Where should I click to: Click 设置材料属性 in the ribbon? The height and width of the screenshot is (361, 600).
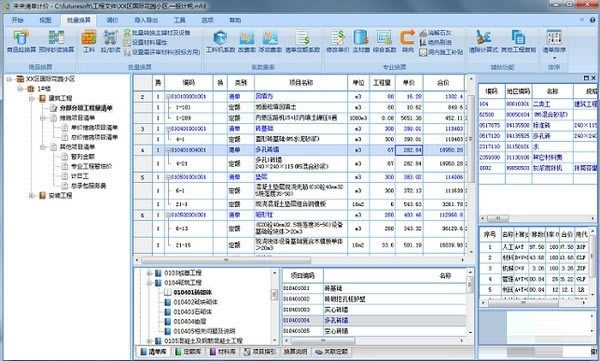(145, 42)
